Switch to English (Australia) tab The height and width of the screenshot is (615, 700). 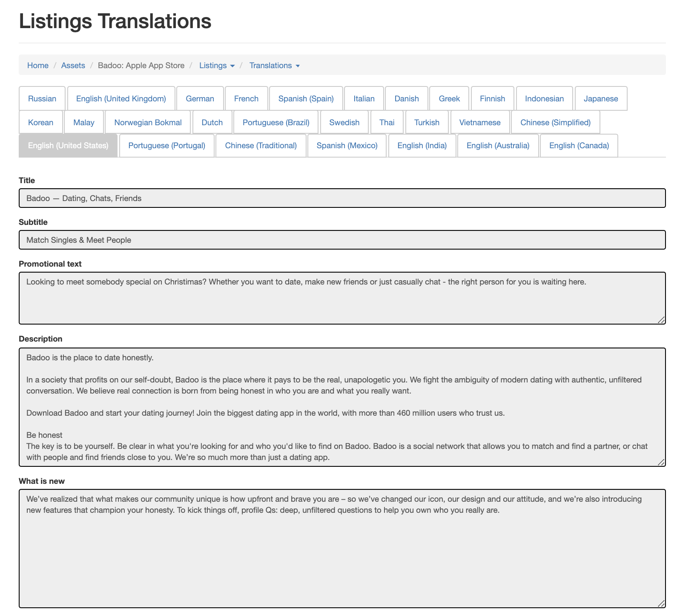coord(498,146)
